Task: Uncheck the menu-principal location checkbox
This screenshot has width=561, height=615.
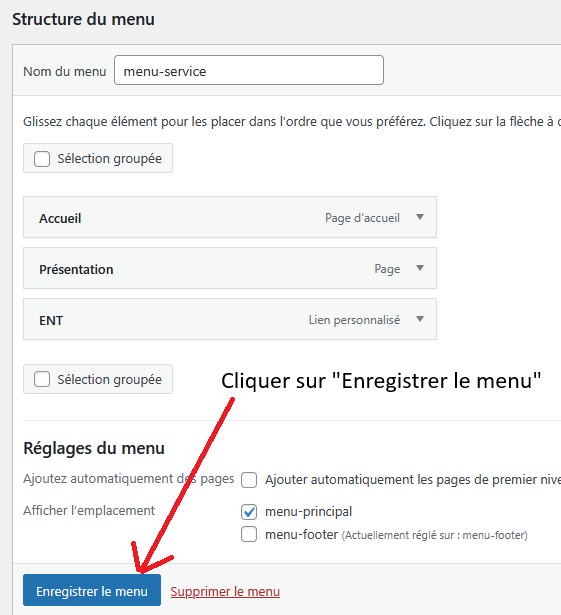Action: coord(249,512)
